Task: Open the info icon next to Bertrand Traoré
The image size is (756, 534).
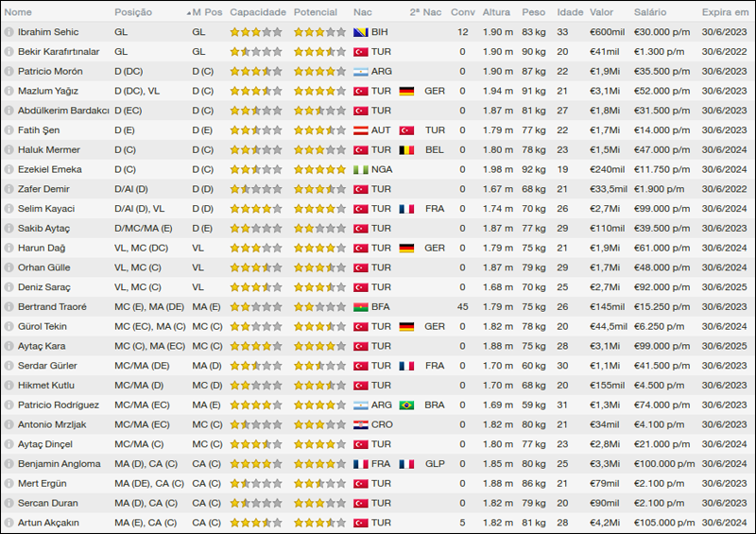Action: pyautogui.click(x=9, y=307)
